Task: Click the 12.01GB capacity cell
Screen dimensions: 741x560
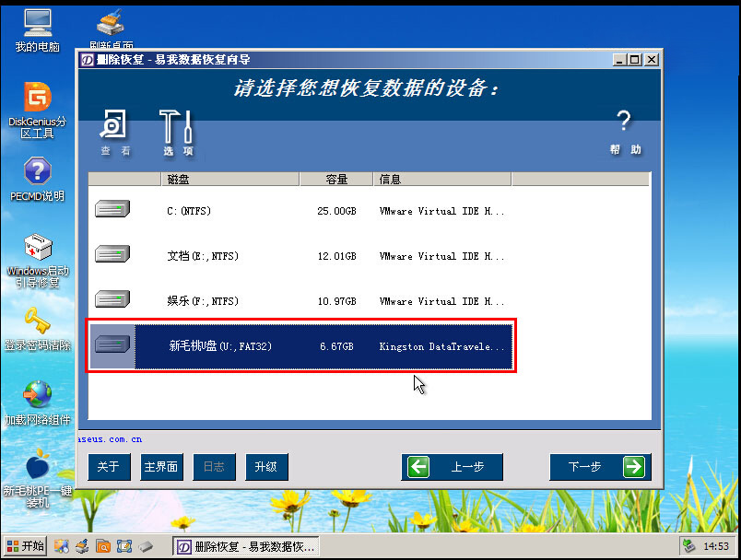Action: point(336,256)
